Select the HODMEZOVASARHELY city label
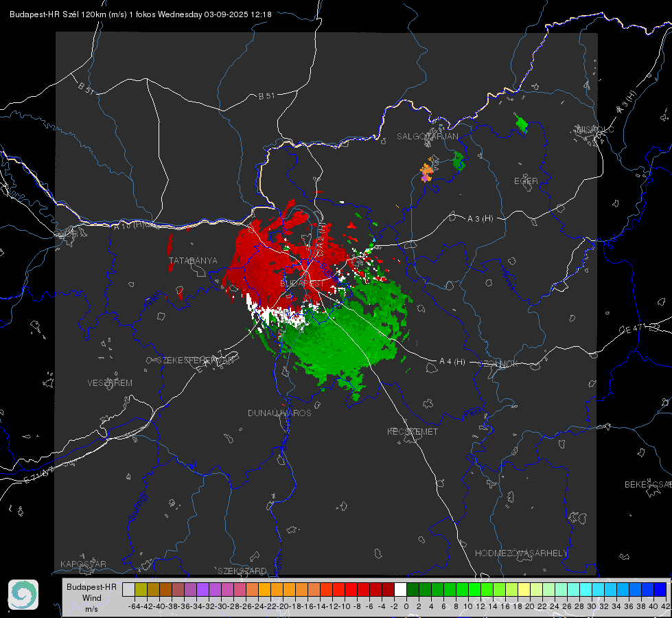672x618 pixels. point(521,553)
